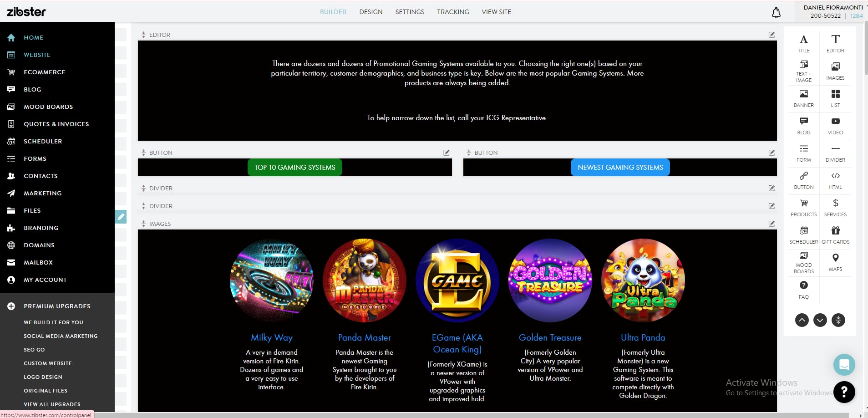This screenshot has height=418, width=868.
Task: Edit the first Divider section
Action: point(772,188)
